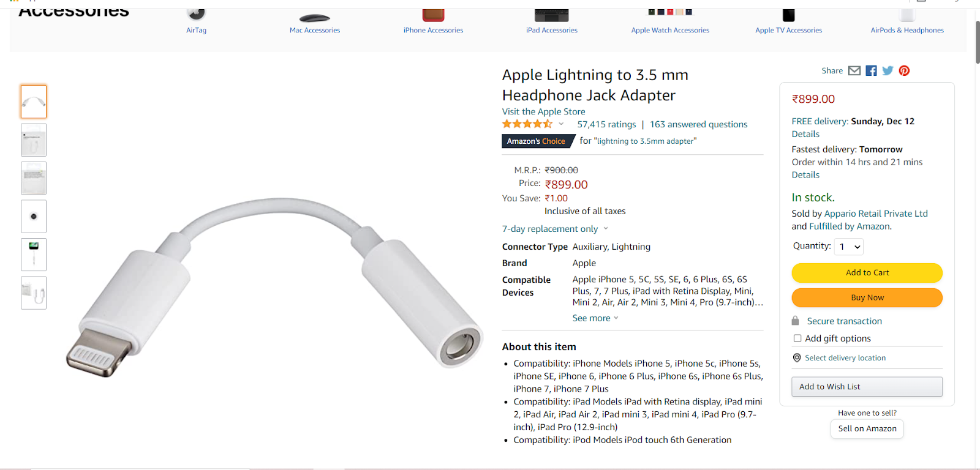
Task: Open AirTag accessories category icon
Action: (x=196, y=14)
